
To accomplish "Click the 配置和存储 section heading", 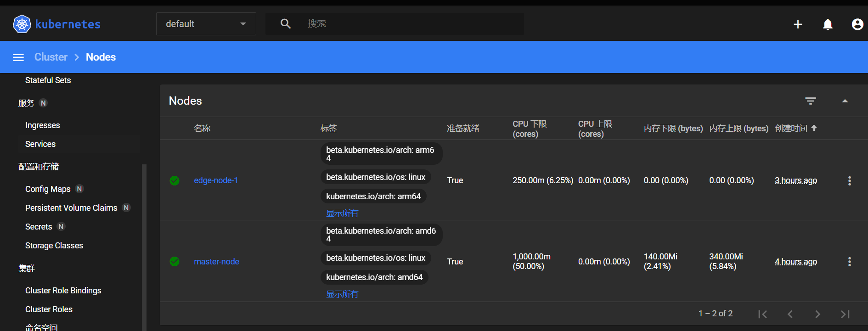I will click(39, 167).
